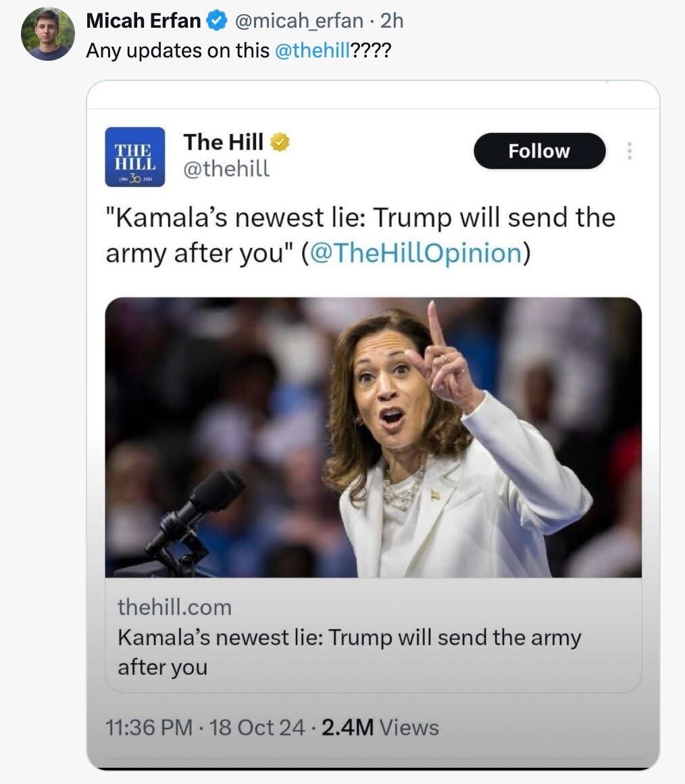Click the blue verified badge beside Micah Erfan
The height and width of the screenshot is (784, 685).
(x=216, y=22)
